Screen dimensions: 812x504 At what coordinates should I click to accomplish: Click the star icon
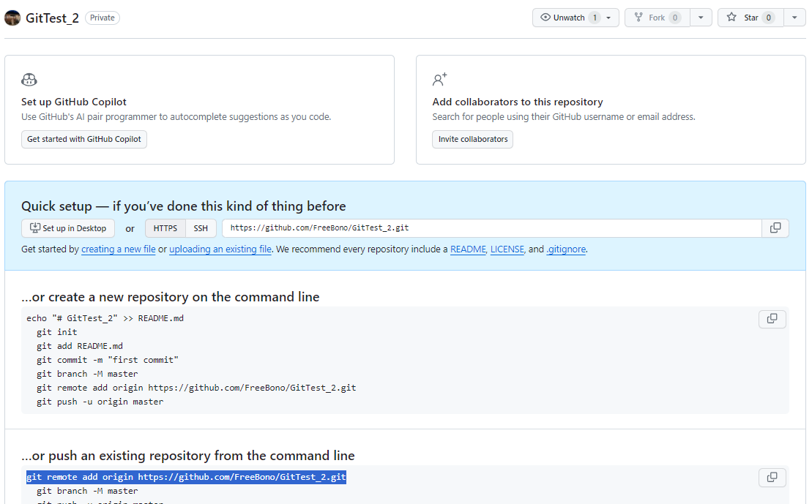[731, 17]
